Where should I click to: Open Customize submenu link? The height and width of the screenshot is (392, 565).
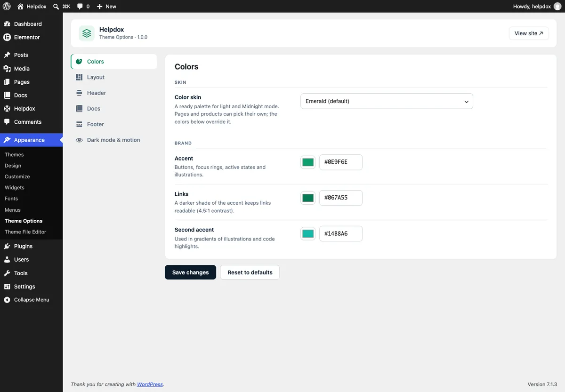coord(17,177)
